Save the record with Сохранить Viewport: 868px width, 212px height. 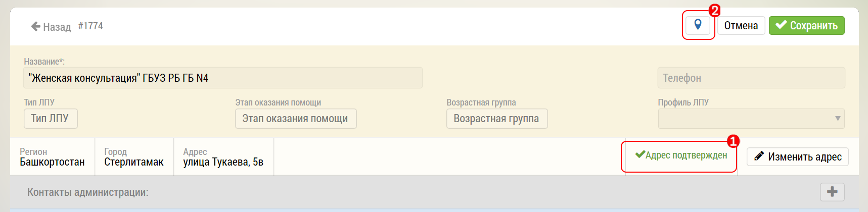806,25
